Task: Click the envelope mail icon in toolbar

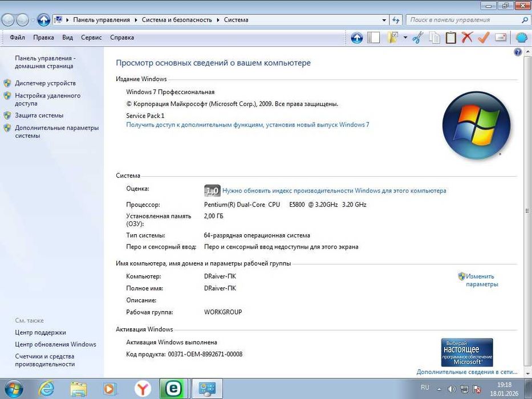Action: point(501,37)
